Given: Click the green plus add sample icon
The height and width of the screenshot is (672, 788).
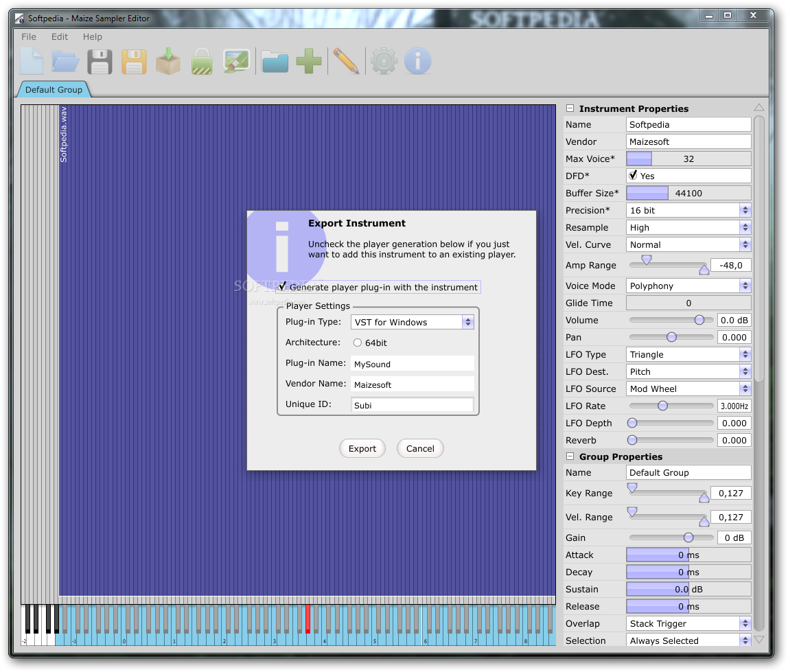Looking at the screenshot, I should 309,61.
